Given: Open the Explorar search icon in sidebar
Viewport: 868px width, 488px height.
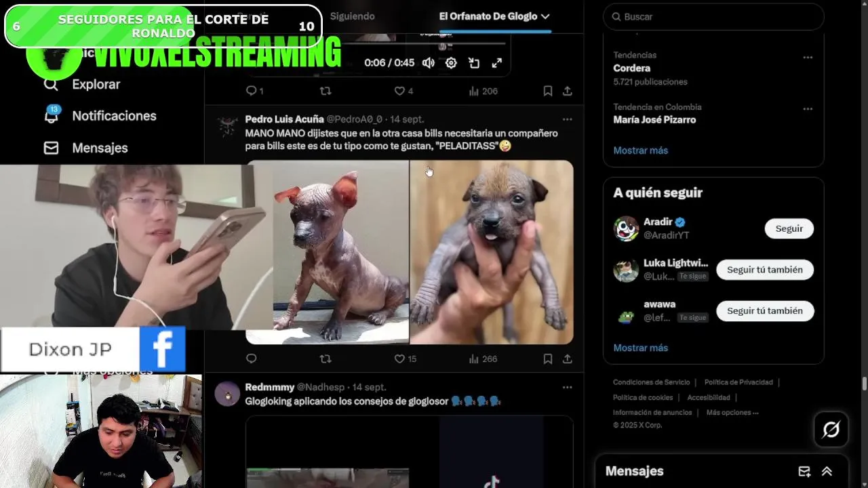Looking at the screenshot, I should click(51, 85).
